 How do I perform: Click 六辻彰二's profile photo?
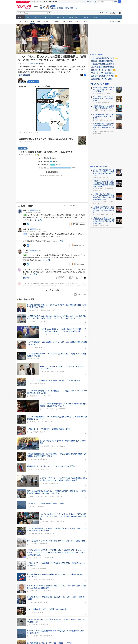(x=20, y=251)
